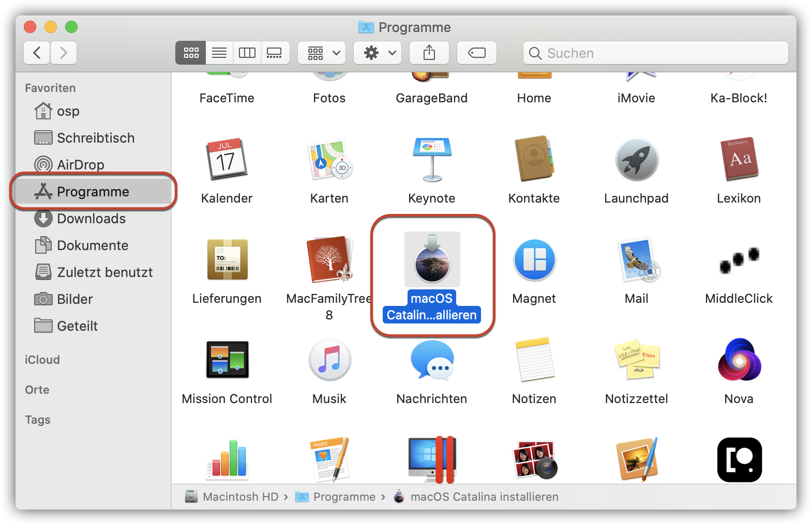Image resolution: width=812 pixels, height=525 pixels.
Task: Open the Nachrichten messages icon
Action: point(432,360)
